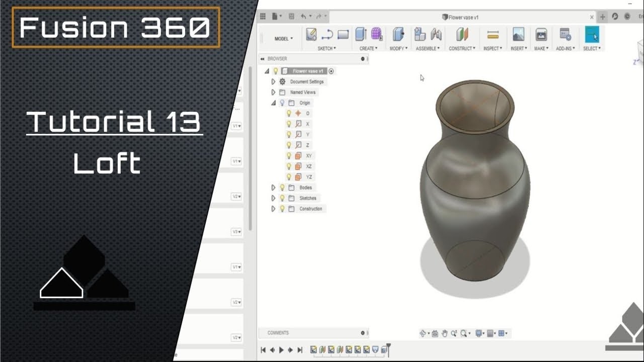Select the Rectangle sketch tool icon
This screenshot has width=644, height=362.
coord(343,35)
